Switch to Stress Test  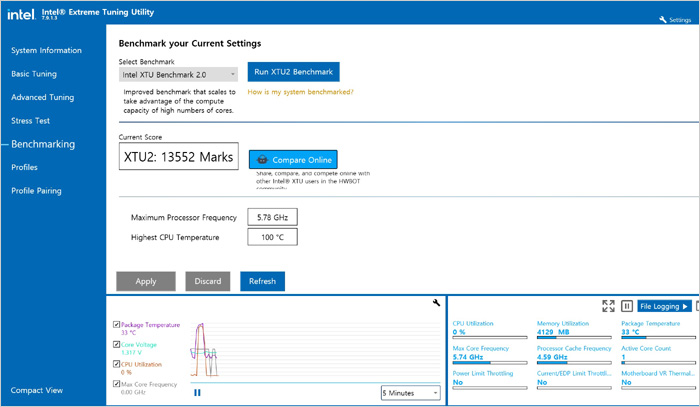(30, 121)
